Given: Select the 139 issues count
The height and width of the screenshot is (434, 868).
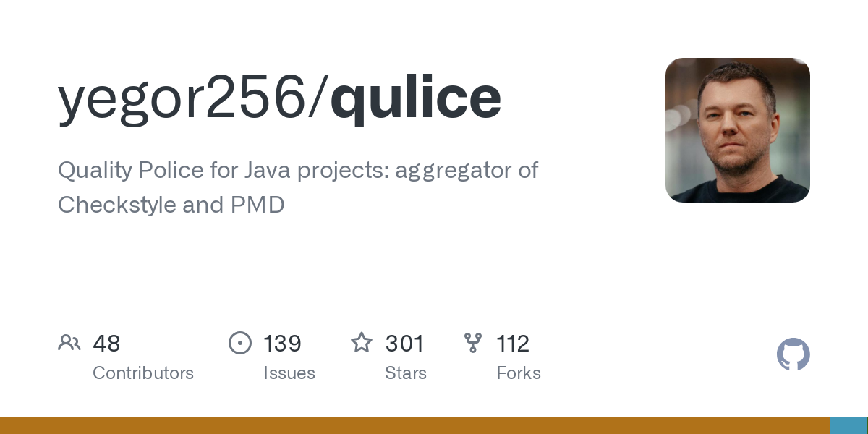Looking at the screenshot, I should coord(282,343).
